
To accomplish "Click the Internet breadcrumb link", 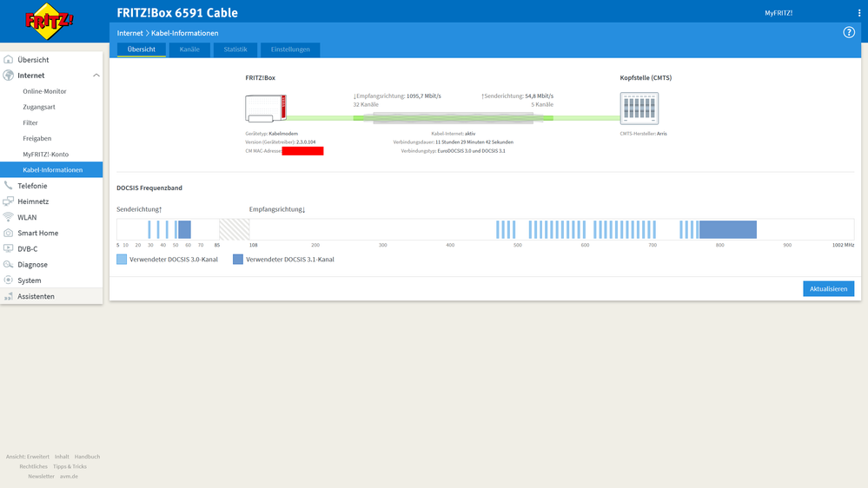I will pyautogui.click(x=129, y=33).
